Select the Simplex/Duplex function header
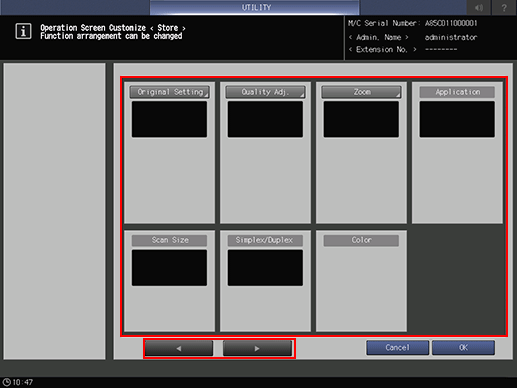The height and width of the screenshot is (388, 517). [265, 240]
